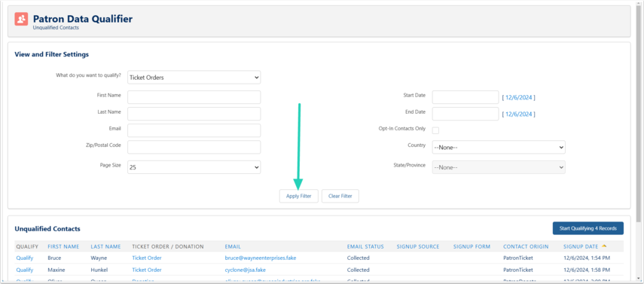Screen dimensions: 644x284
Task: Click the End Date input field
Action: (x=465, y=114)
